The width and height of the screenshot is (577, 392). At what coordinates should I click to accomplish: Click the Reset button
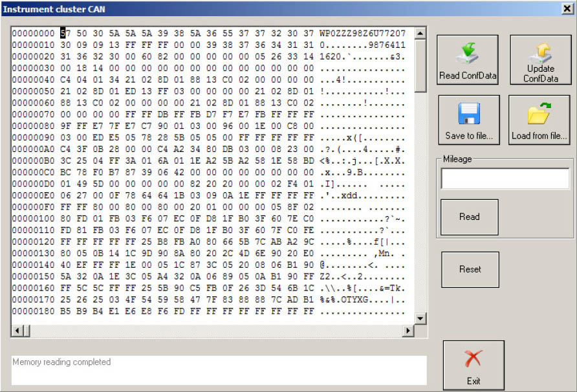pos(470,269)
